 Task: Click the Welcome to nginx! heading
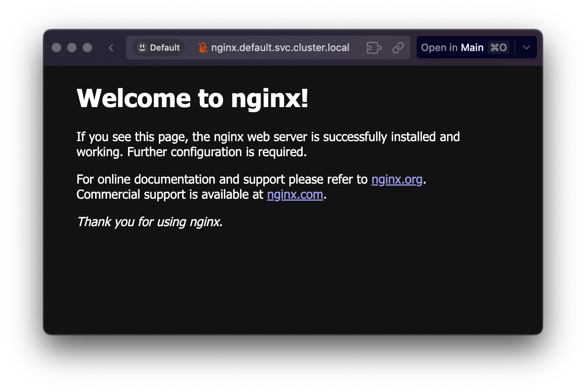(x=192, y=98)
